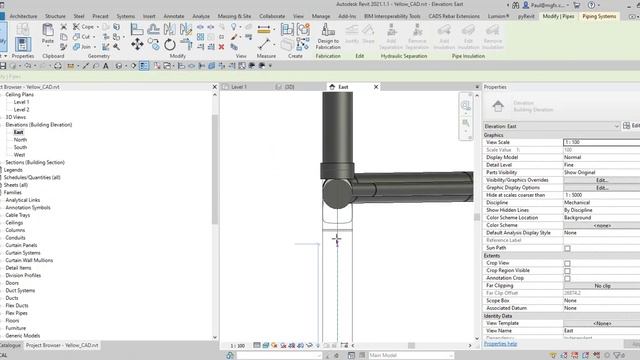The height and width of the screenshot is (360, 640).
Task: Select the Trim/Extend to Corner tool
Action: point(186,44)
